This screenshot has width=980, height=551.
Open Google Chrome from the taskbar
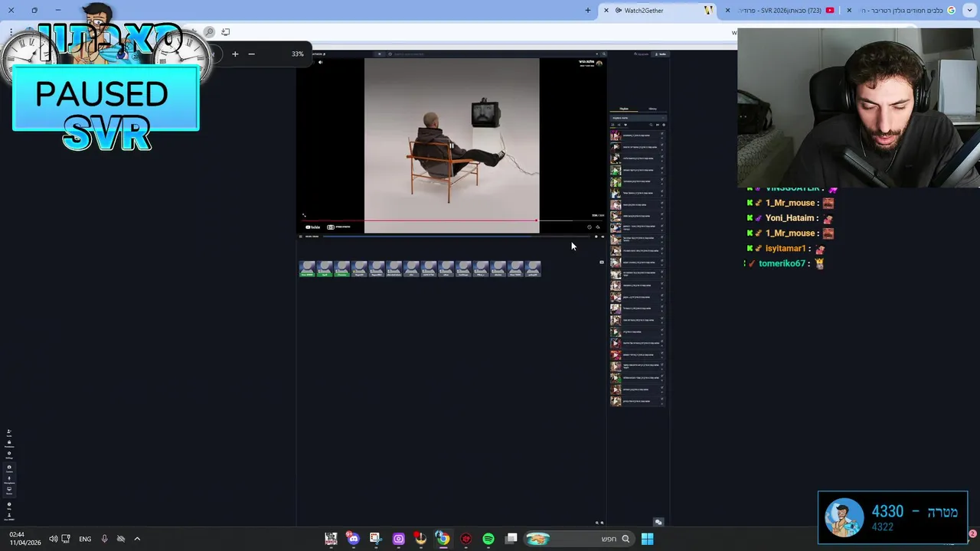[443, 539]
